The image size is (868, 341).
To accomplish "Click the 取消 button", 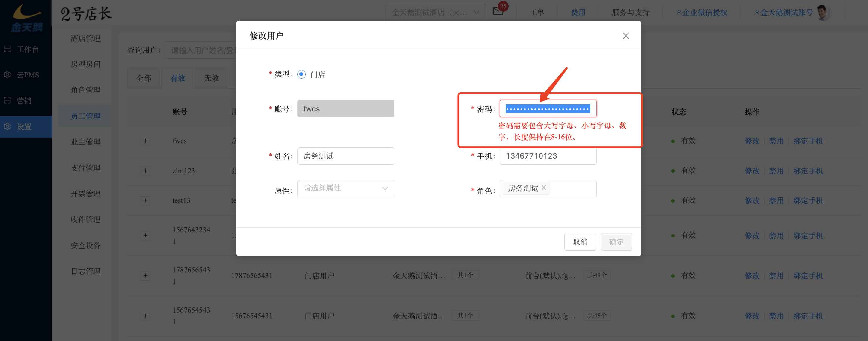I will pyautogui.click(x=580, y=242).
